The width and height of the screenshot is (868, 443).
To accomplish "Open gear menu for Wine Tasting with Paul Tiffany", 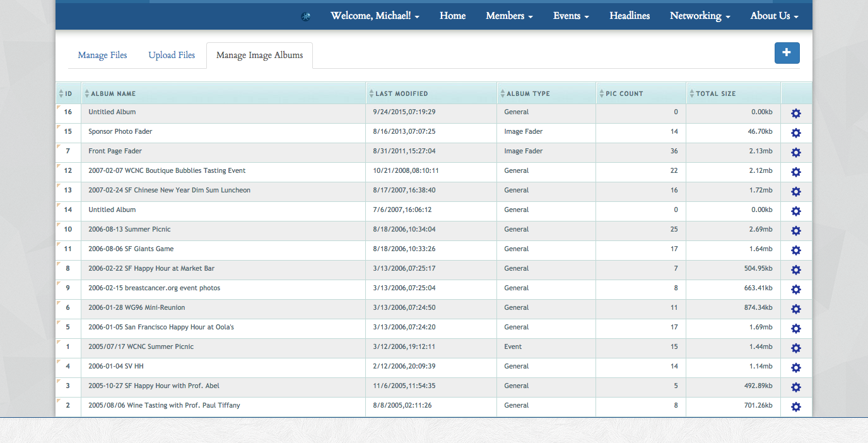I will 796,407.
